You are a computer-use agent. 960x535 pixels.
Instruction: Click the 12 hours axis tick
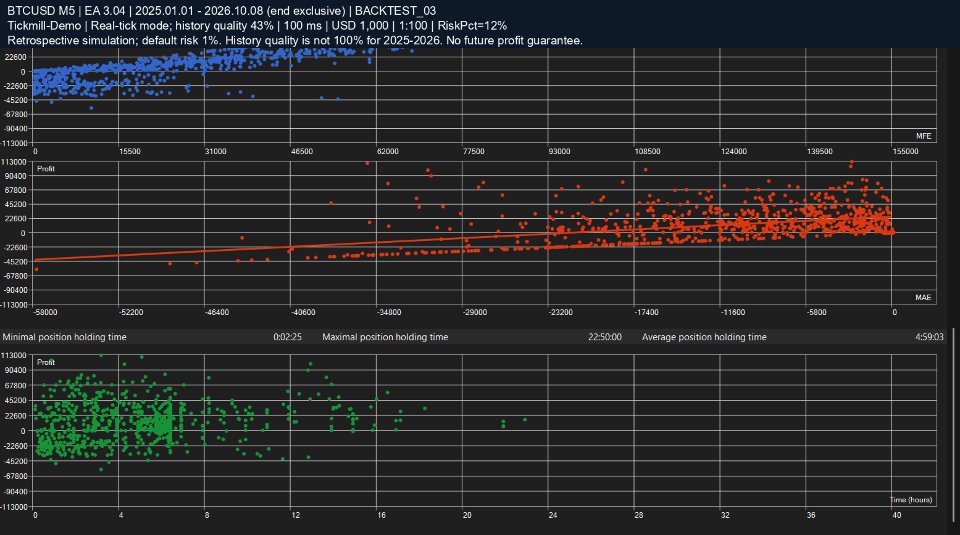[x=296, y=515]
